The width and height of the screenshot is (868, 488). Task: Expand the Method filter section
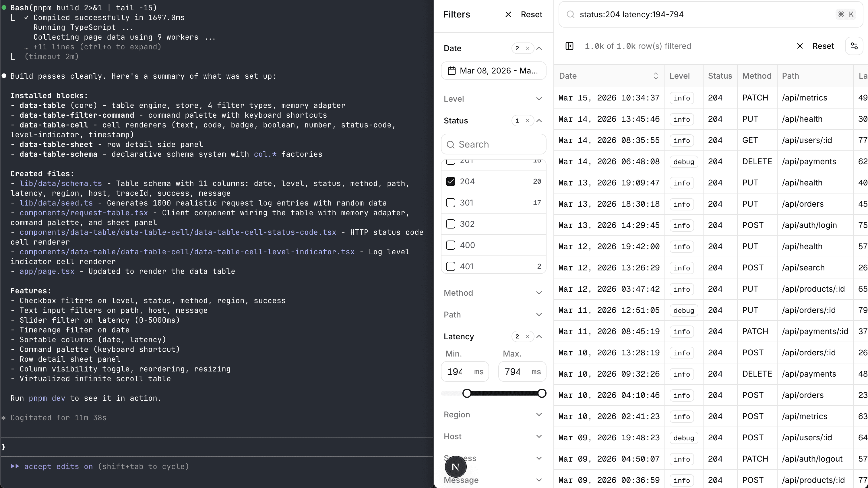pos(539,293)
